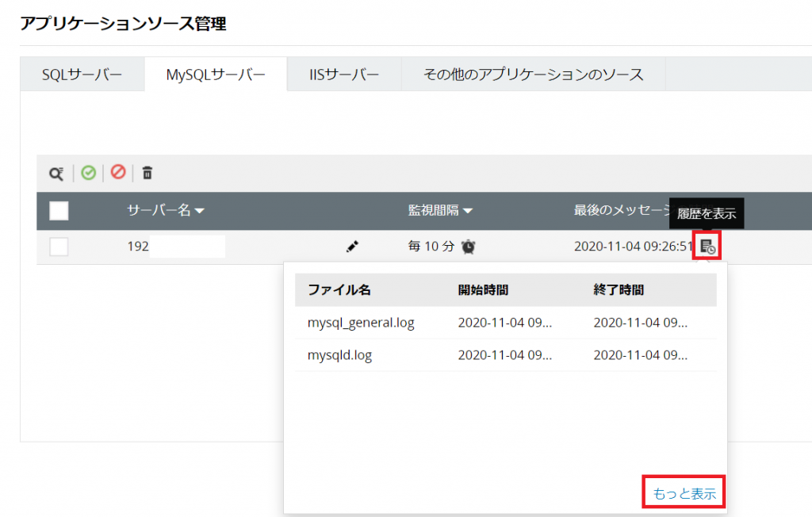
Task: Click the start time of mysql_general.log
Action: 505,323
